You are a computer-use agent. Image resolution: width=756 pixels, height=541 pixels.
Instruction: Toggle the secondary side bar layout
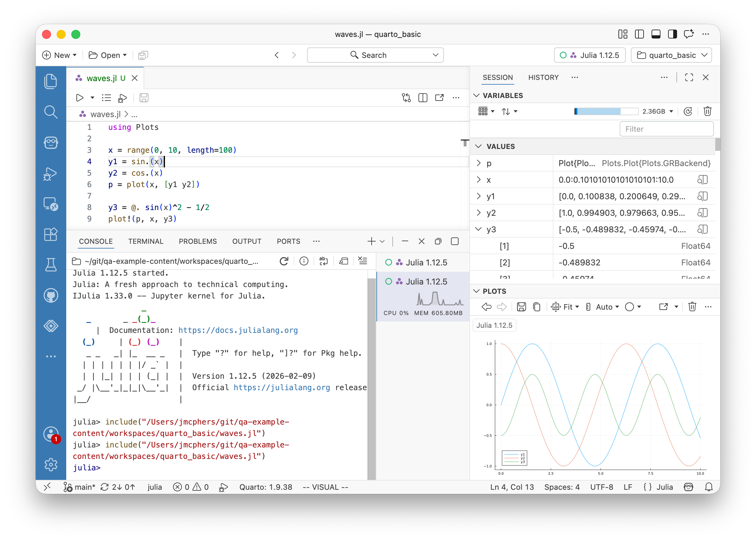(x=672, y=34)
